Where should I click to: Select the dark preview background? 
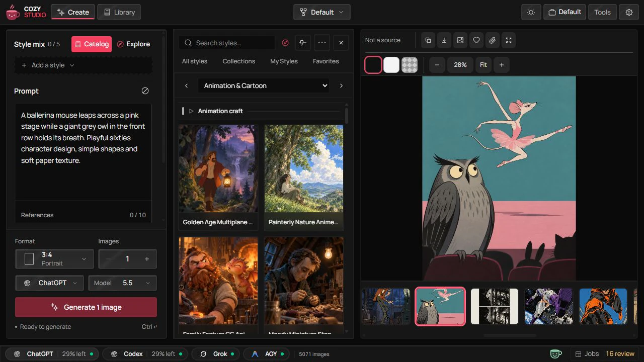coord(373,65)
